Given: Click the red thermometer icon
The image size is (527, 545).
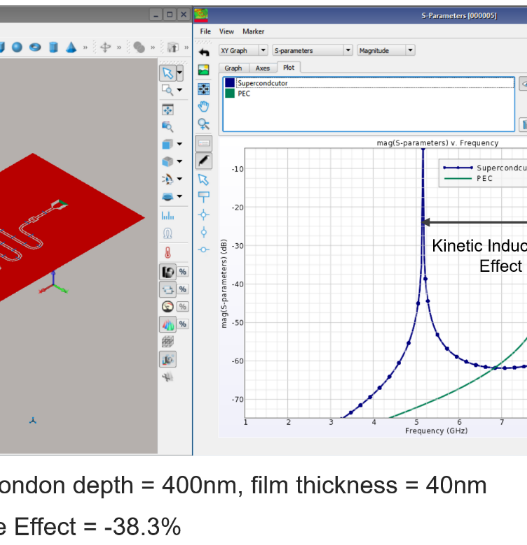Looking at the screenshot, I should tap(168, 253).
